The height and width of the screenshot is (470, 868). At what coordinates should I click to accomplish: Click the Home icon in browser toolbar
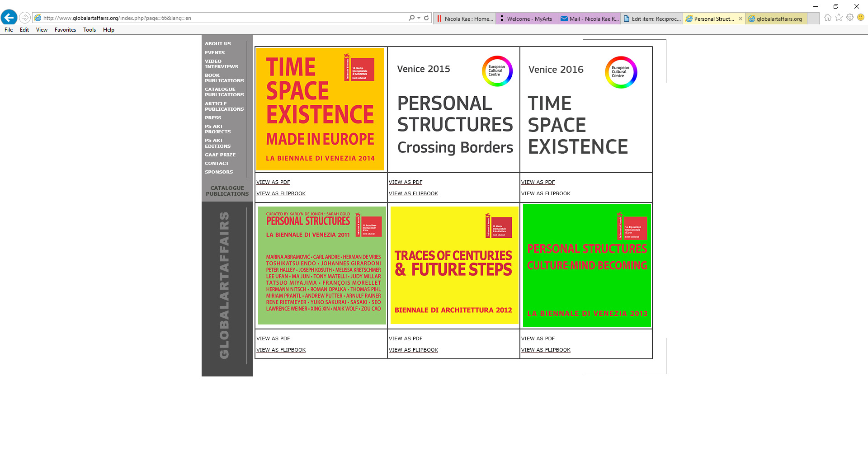point(828,18)
